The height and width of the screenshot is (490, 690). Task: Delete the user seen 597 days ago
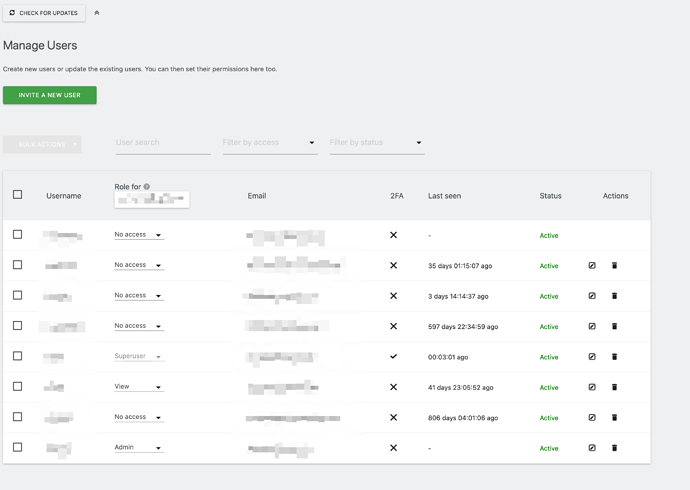tap(615, 326)
